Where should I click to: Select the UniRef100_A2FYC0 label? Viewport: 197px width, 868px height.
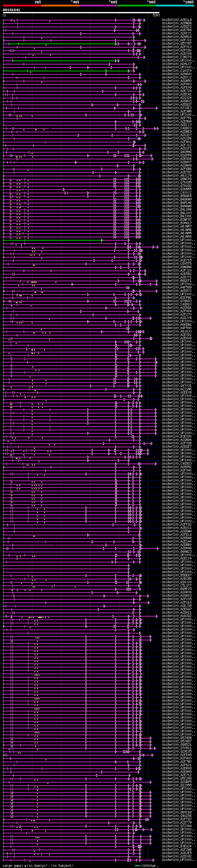pos(177,47)
